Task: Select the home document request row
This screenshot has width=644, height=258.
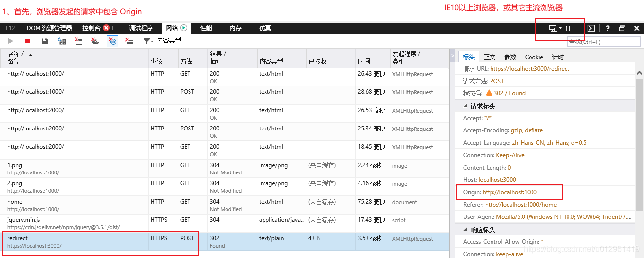Action: pyautogui.click(x=225, y=205)
